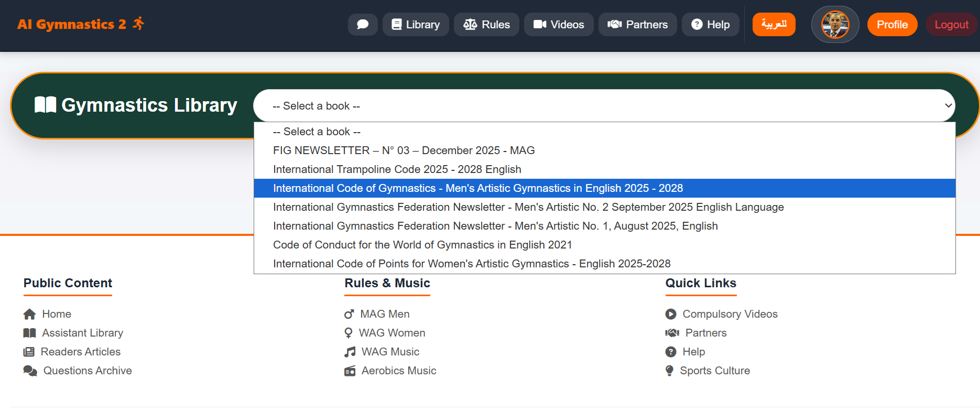Click the Rules & Music heading

point(387,283)
